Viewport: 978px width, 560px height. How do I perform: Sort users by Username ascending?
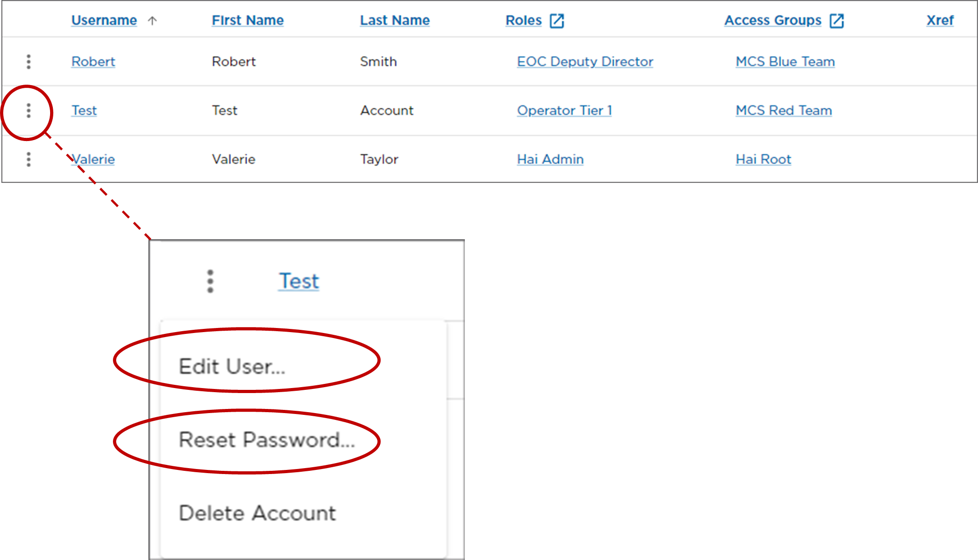coord(103,20)
